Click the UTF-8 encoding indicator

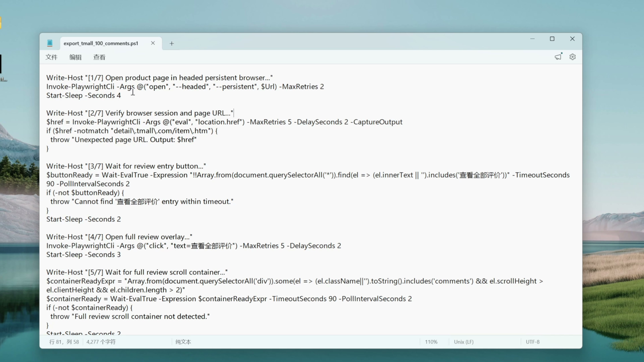point(532,342)
